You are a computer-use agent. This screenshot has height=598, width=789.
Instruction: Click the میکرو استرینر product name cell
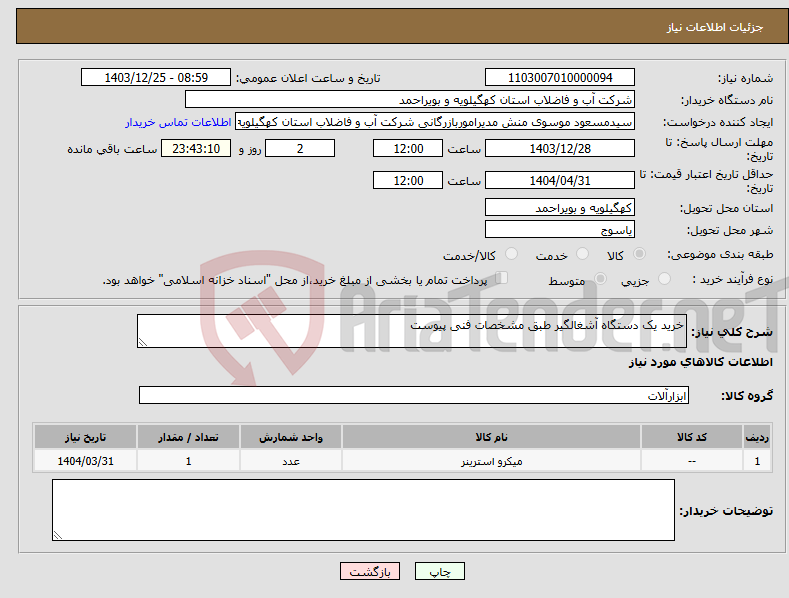[x=491, y=461]
